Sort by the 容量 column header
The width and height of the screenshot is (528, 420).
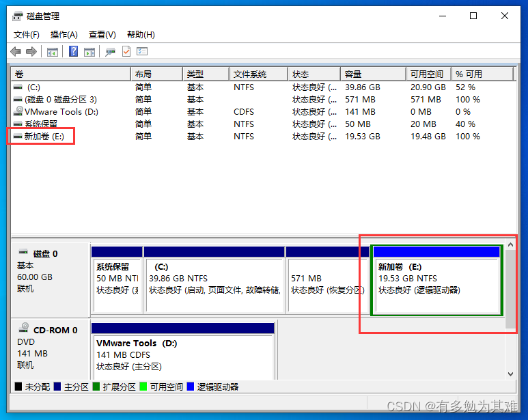(373, 74)
